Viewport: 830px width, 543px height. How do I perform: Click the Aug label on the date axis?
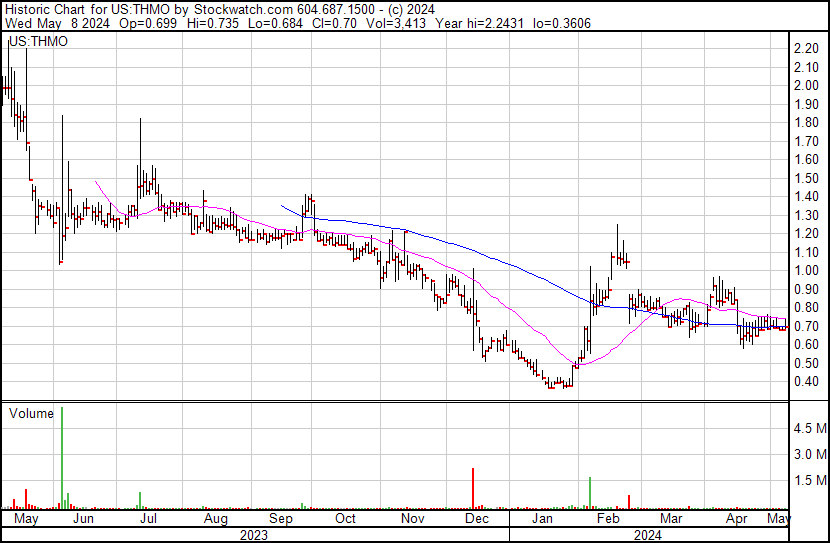tap(215, 519)
